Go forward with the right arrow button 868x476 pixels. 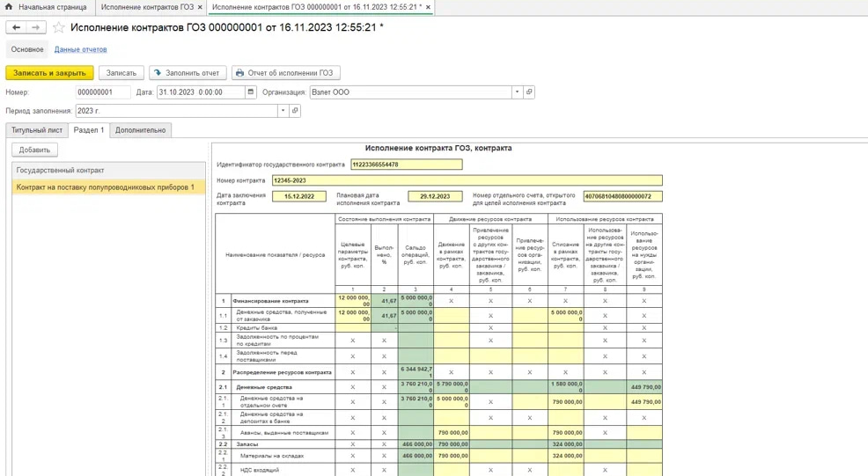pos(36,27)
